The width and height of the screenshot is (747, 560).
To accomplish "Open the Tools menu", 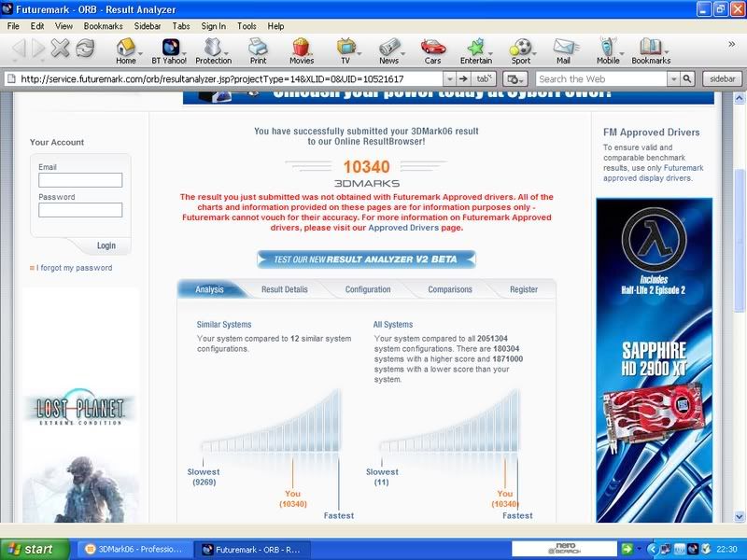I will coord(247,26).
